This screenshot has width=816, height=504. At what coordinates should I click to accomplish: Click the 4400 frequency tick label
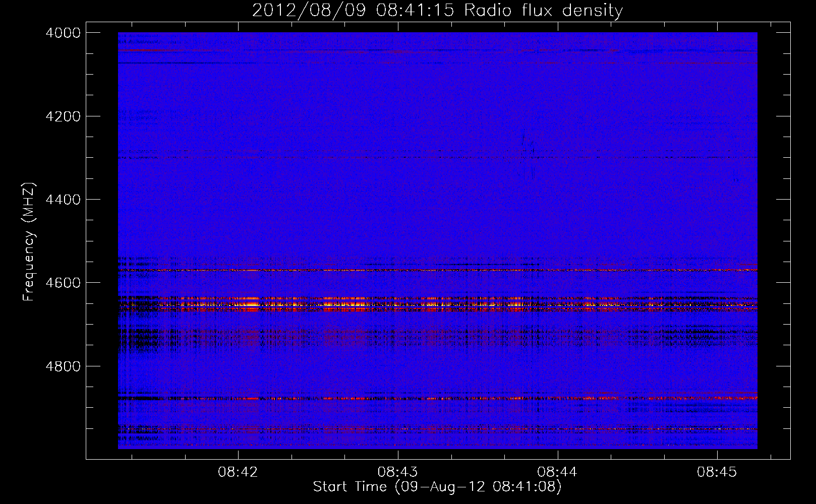63,200
